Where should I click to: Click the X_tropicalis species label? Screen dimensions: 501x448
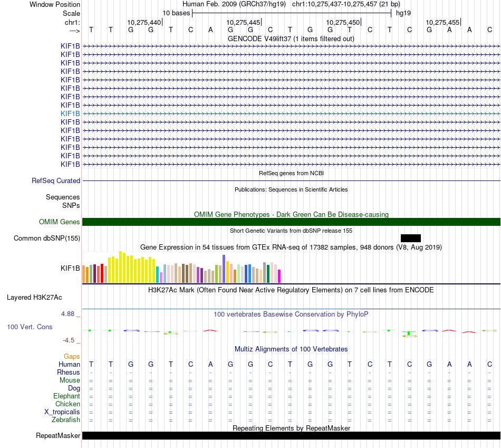pos(62,412)
